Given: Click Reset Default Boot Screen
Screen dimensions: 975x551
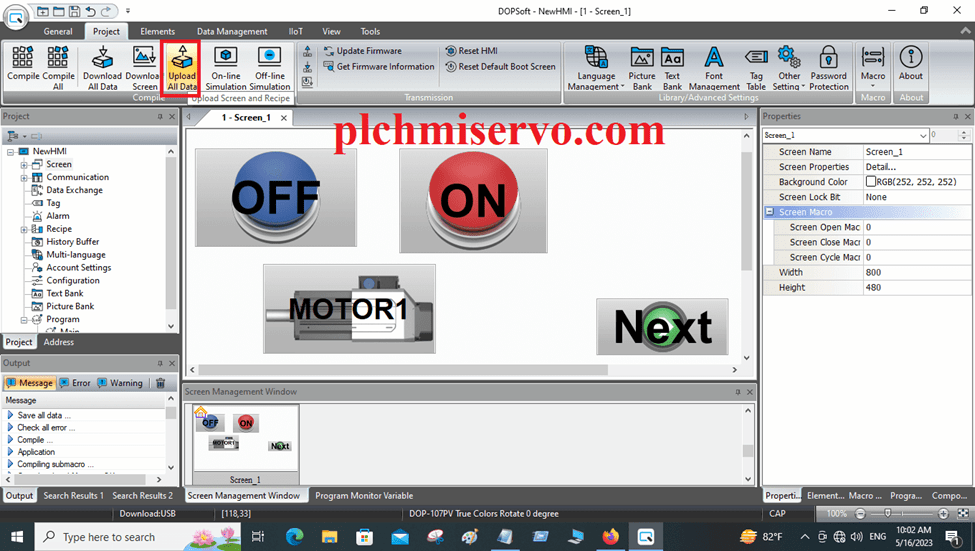Looking at the screenshot, I should click(x=501, y=67).
